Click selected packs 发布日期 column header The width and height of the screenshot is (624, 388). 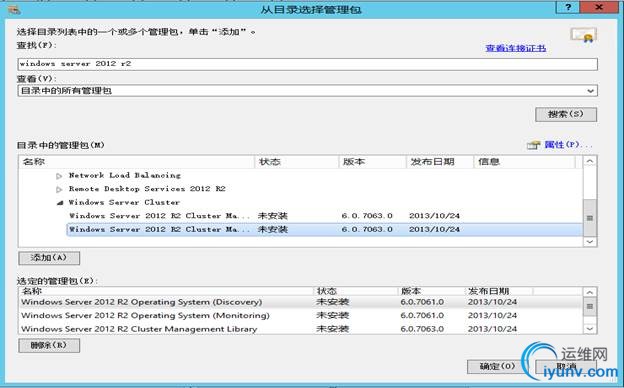point(499,291)
